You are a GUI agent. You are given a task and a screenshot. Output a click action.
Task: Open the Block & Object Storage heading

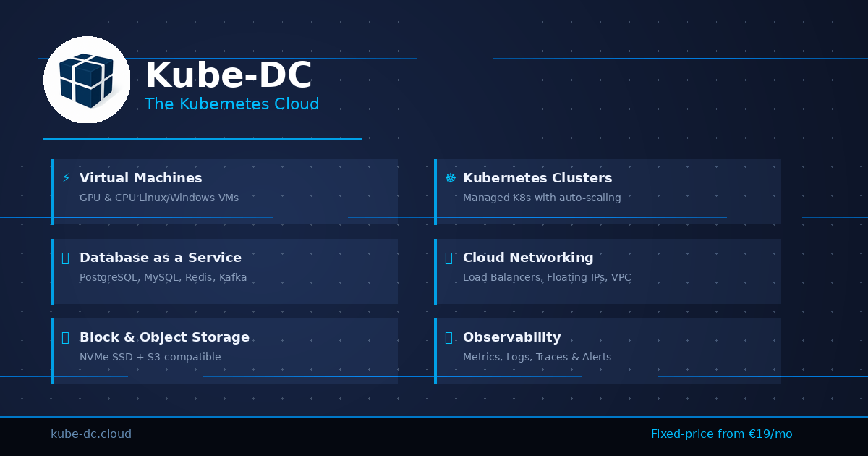pyautogui.click(x=164, y=337)
